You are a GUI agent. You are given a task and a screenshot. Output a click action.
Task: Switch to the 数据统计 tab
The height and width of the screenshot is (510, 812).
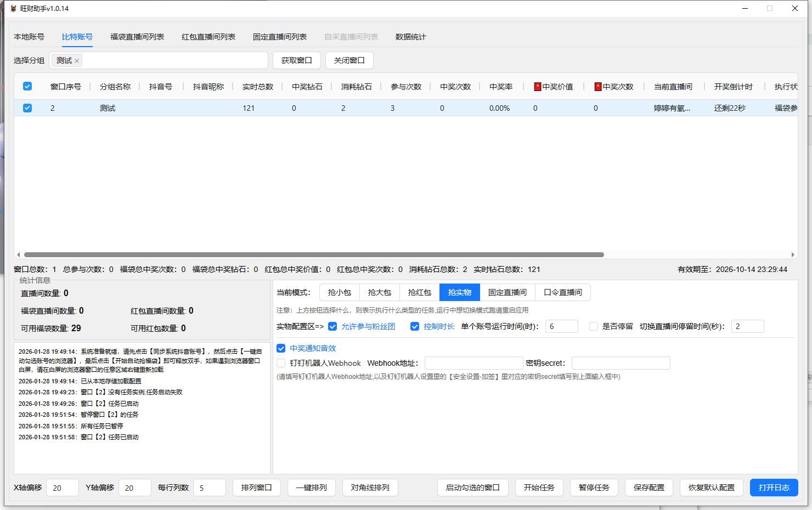point(410,37)
